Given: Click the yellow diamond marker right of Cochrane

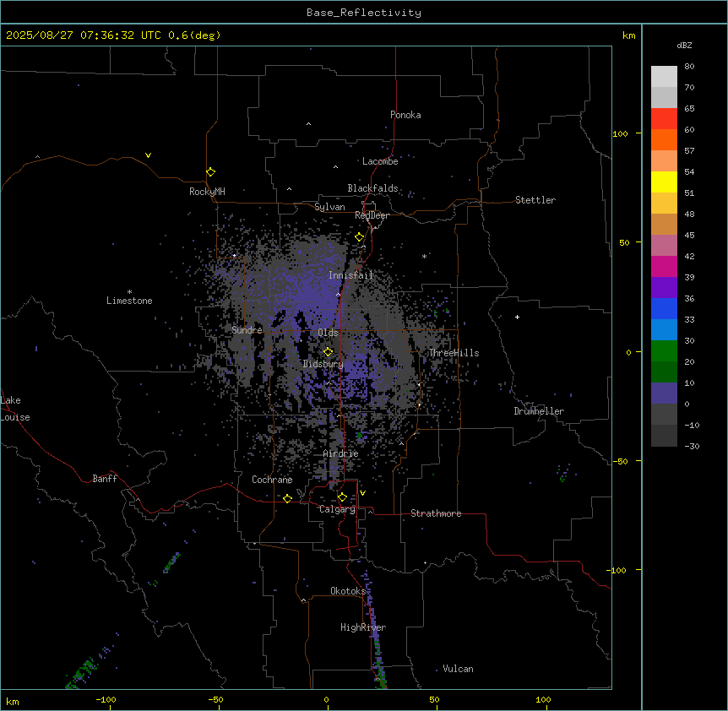Looking at the screenshot, I should point(287,498).
